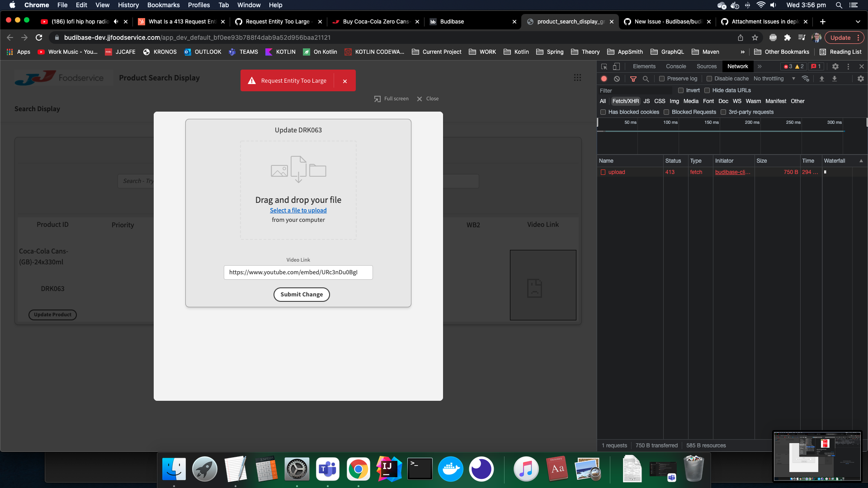Switch to the Console tab in DevTools
This screenshot has width=868, height=488.
[676, 66]
